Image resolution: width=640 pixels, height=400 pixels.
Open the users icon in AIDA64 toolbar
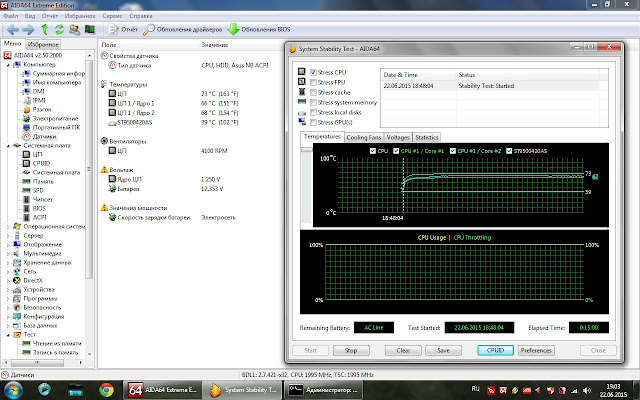[74, 29]
